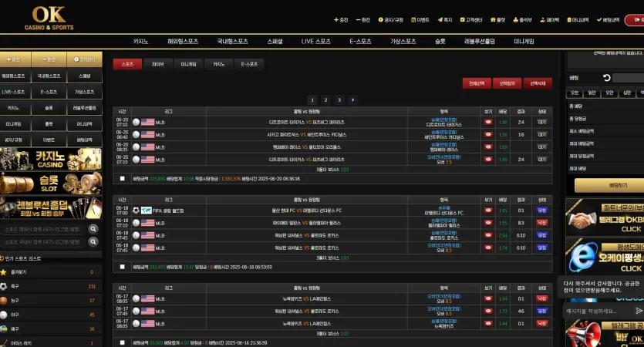Screen dimensions: 644x347
Task: Open 레볼루션홀덤 in main navigation
Action: 479,42
